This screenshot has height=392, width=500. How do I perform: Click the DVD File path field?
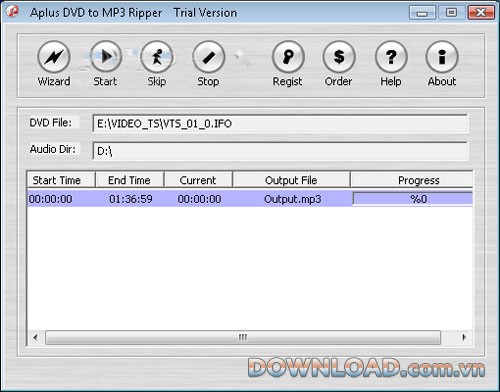click(280, 124)
